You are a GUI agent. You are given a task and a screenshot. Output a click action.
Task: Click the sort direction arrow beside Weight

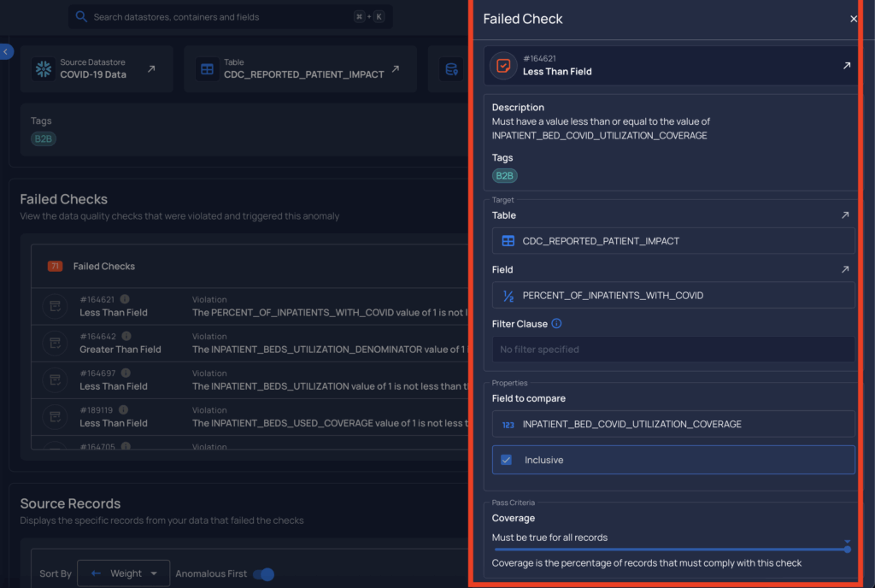click(96, 573)
